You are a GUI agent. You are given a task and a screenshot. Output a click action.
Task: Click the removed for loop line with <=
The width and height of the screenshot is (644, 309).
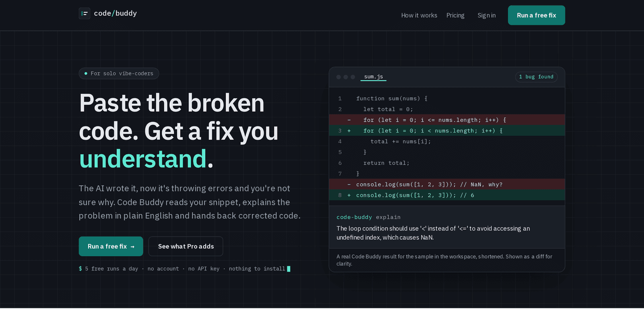[x=447, y=120]
